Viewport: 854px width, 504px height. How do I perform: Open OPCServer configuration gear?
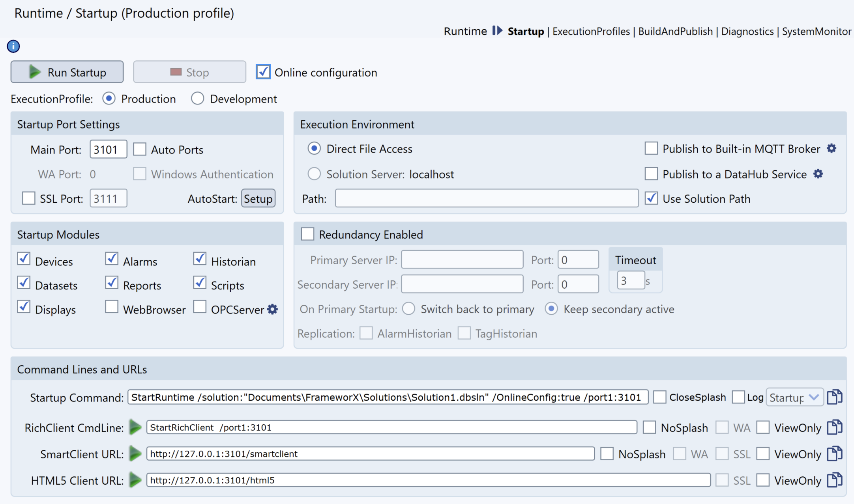[273, 309]
